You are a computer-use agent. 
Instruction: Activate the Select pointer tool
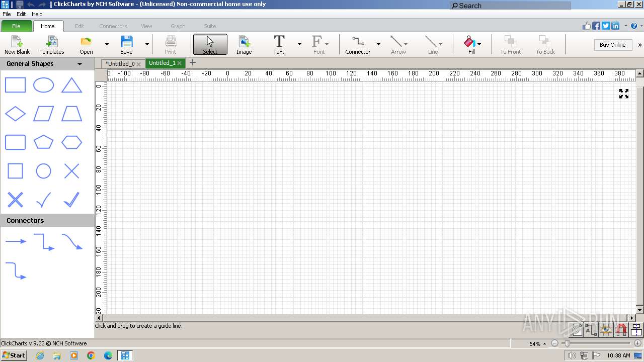pos(210,45)
